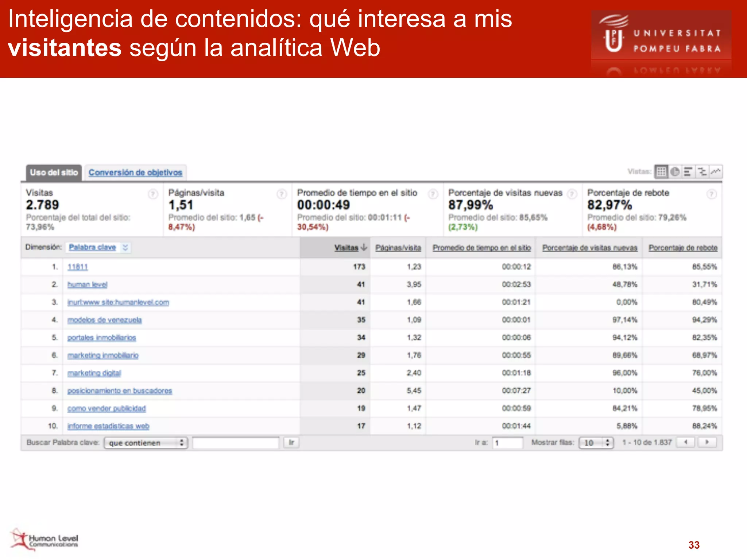Screen dimensions: 747x560
Task: Open keyword human level
Action: (88, 284)
